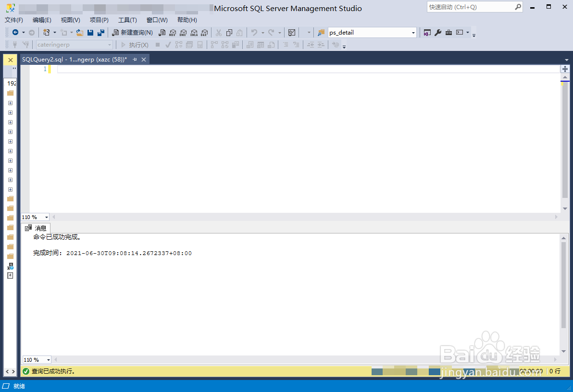
Task: Uncomment the selected lines
Action: coord(296,45)
